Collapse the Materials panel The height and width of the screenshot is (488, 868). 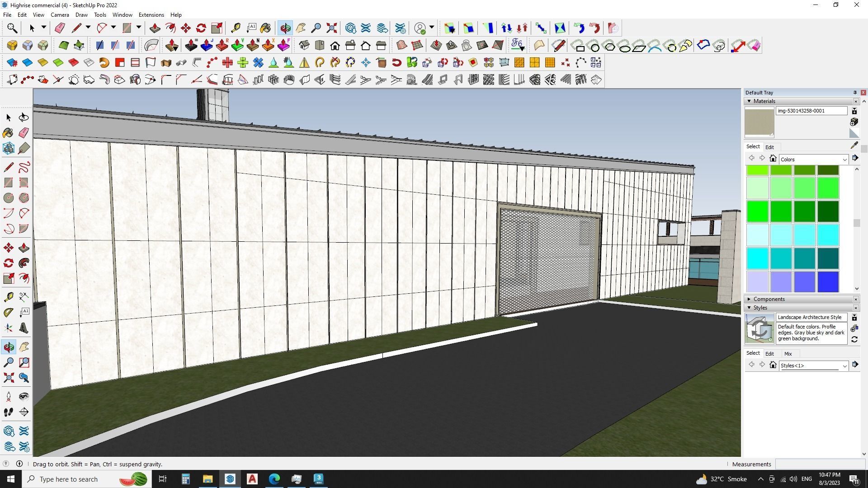[x=749, y=101]
